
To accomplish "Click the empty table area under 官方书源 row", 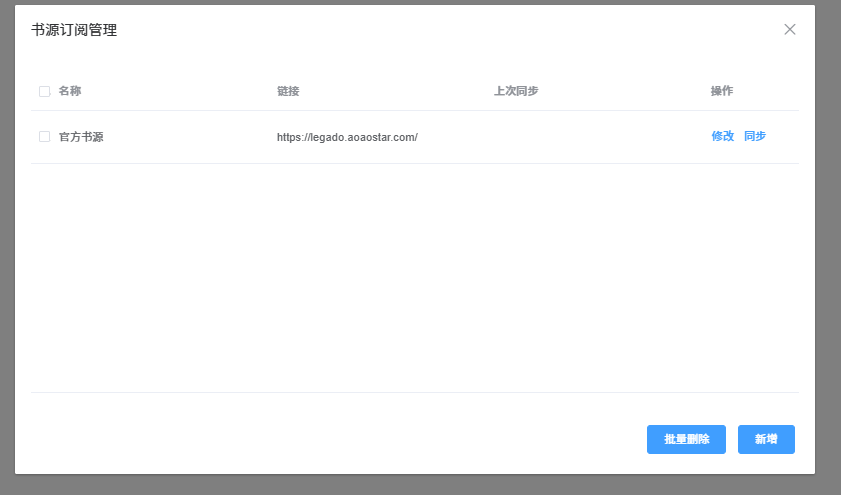I will (415, 278).
